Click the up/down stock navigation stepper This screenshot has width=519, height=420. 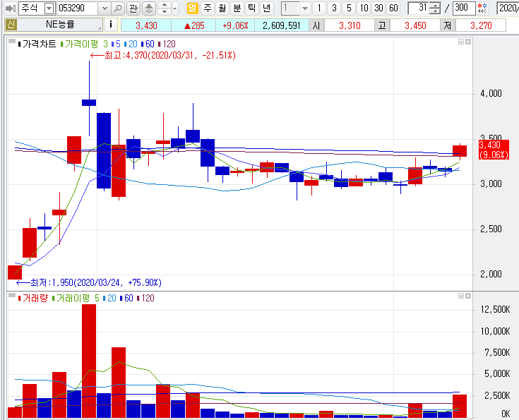click(x=165, y=8)
